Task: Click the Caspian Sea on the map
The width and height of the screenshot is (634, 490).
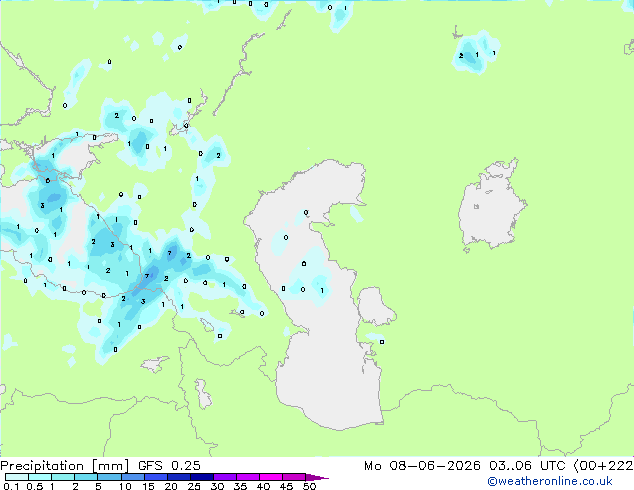Action: (319, 295)
